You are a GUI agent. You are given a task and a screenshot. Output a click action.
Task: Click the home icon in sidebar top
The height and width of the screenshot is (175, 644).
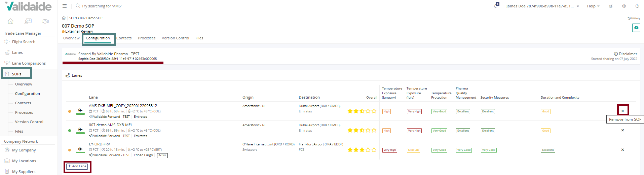(11, 21)
